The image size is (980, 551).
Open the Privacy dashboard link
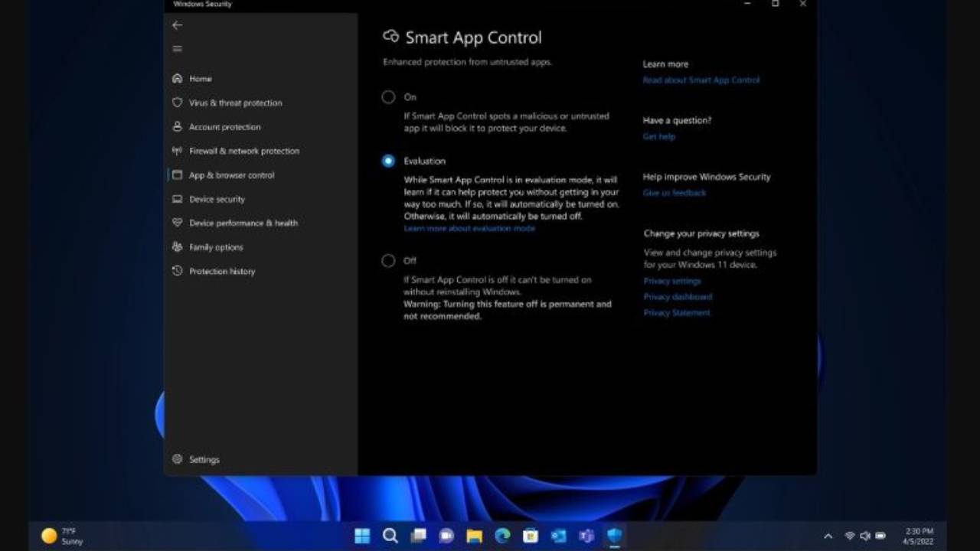[x=678, y=297]
